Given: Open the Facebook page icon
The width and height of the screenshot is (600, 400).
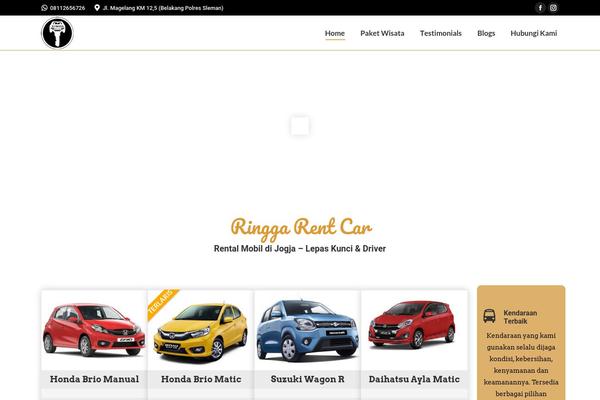Looking at the screenshot, I should (540, 8).
